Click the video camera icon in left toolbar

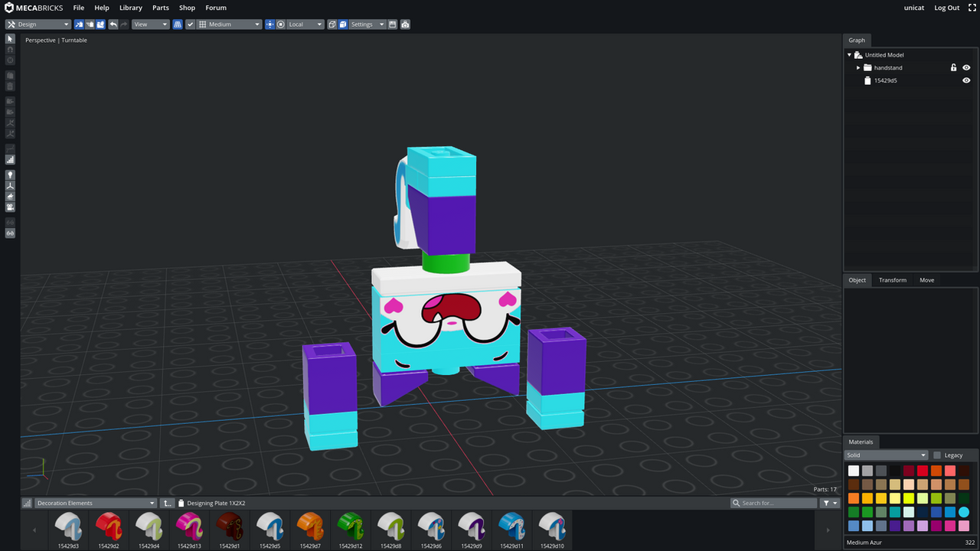click(x=10, y=207)
